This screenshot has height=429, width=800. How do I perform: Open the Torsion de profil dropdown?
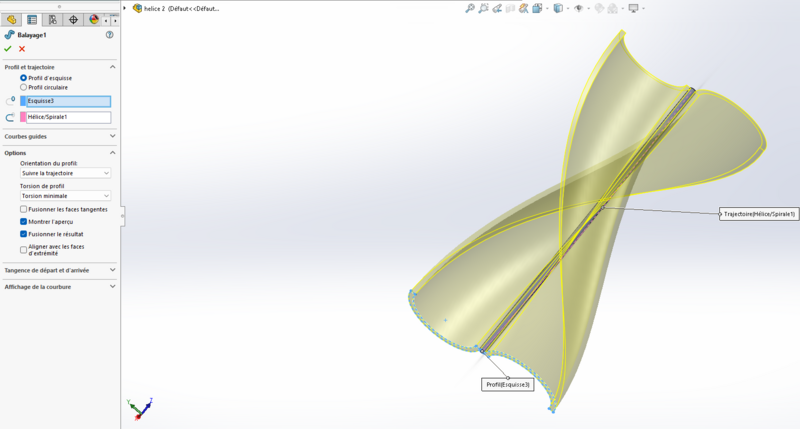click(65, 196)
